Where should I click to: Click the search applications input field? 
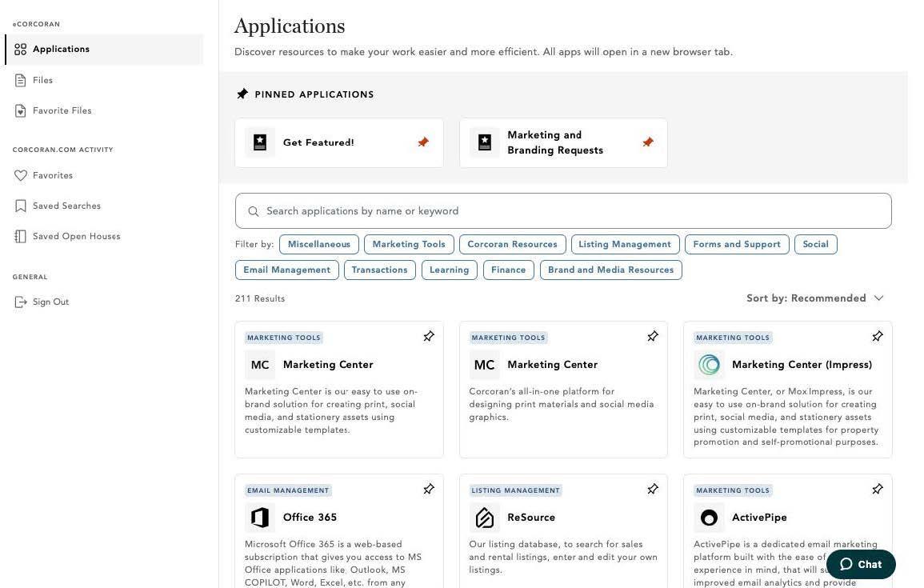pyautogui.click(x=562, y=211)
